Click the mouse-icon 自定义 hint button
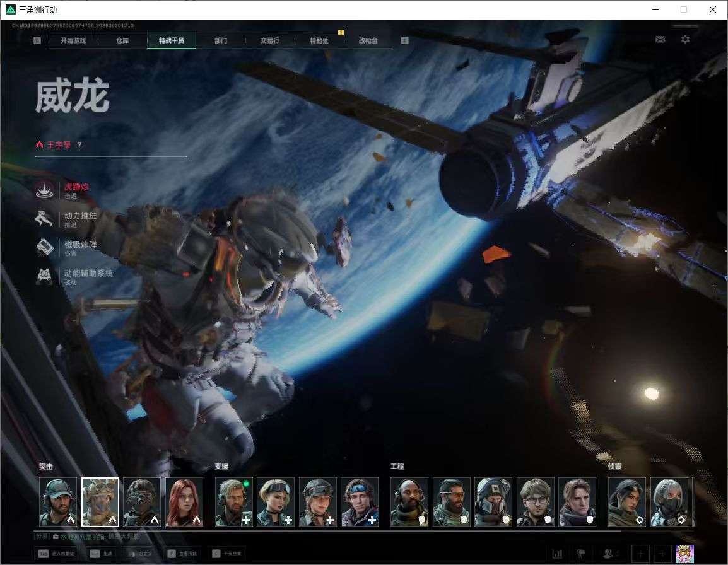The width and height of the screenshot is (728, 565). point(141,554)
